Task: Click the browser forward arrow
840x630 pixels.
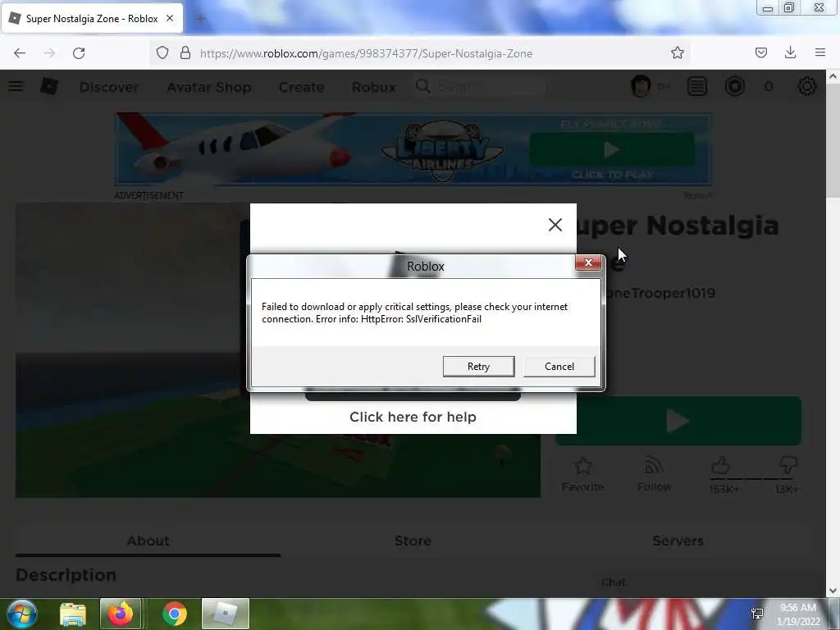Action: point(49,53)
